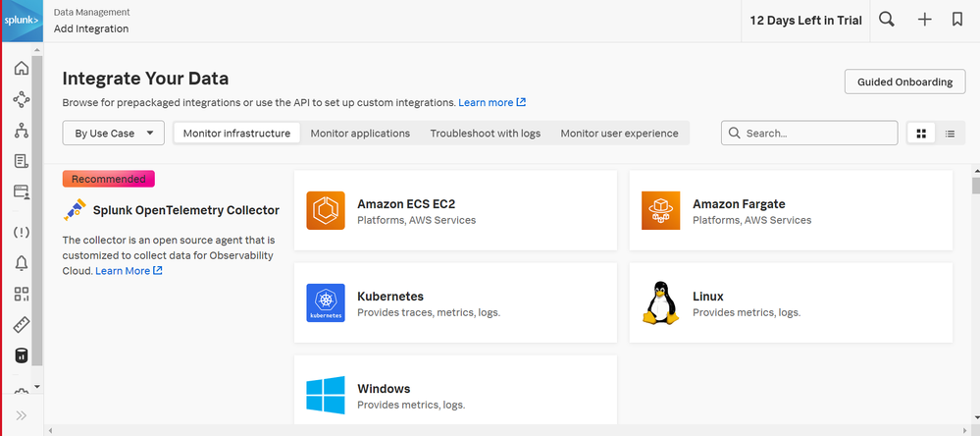Open the bookmark icon in header
This screenshot has height=436, width=980.
[x=956, y=20]
